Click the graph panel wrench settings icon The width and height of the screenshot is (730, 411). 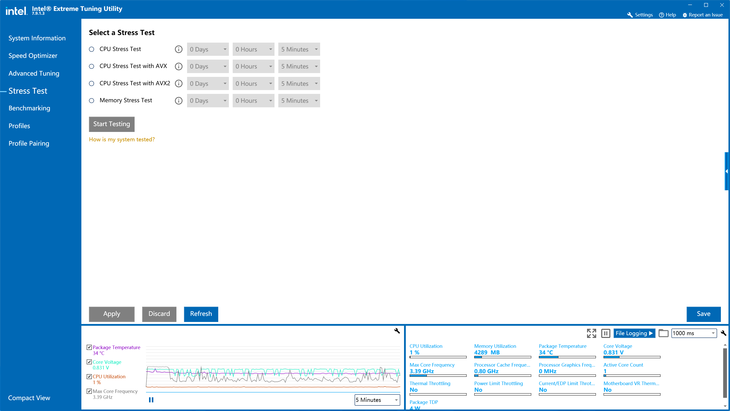tap(397, 331)
